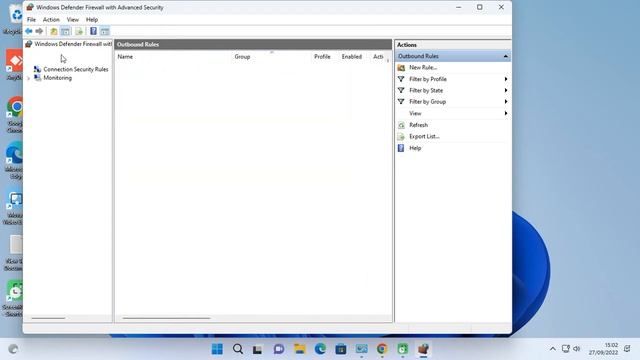Click the volume icon in system tray

(x=577, y=349)
